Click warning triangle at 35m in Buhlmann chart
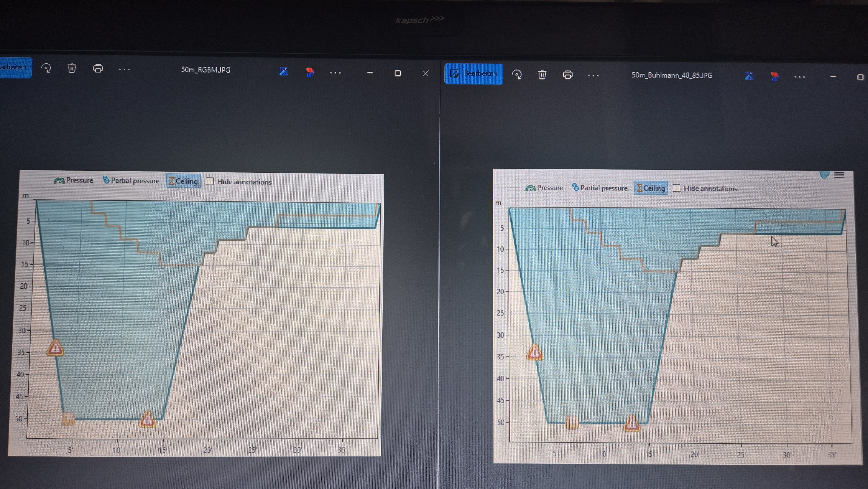 pyautogui.click(x=534, y=352)
